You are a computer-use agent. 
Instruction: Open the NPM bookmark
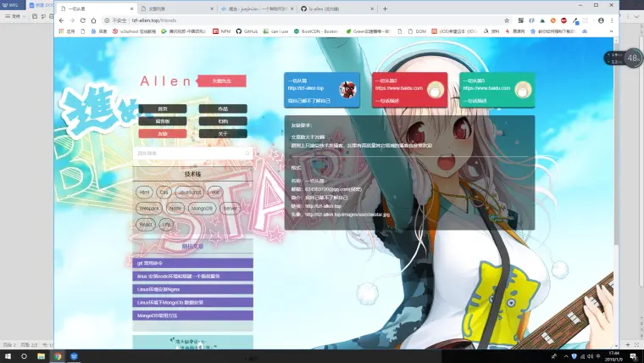pos(221,31)
